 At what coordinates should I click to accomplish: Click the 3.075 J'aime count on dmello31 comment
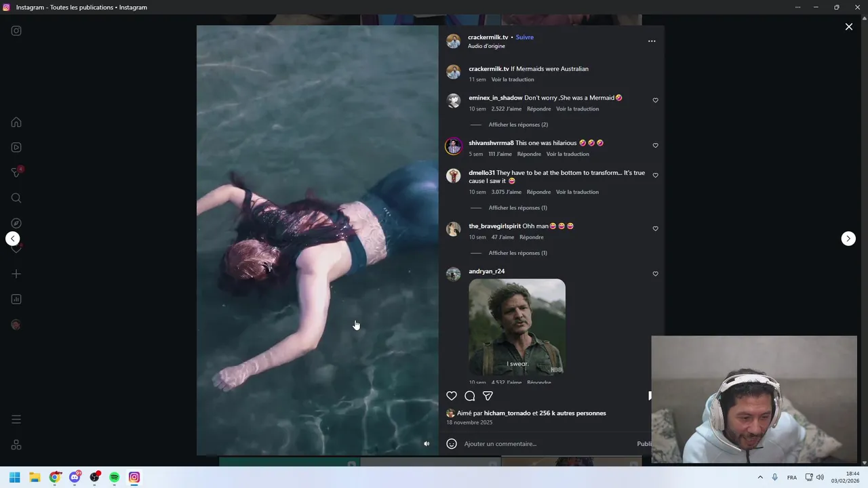507,192
